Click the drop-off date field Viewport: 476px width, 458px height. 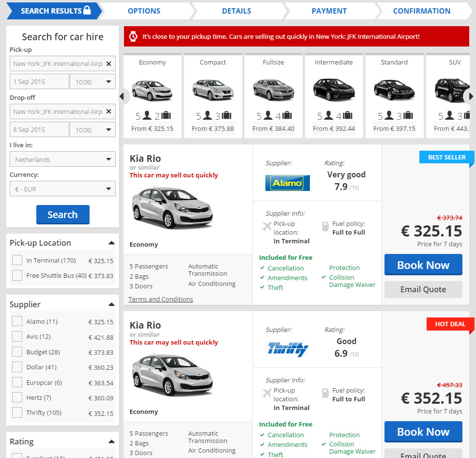tap(39, 130)
